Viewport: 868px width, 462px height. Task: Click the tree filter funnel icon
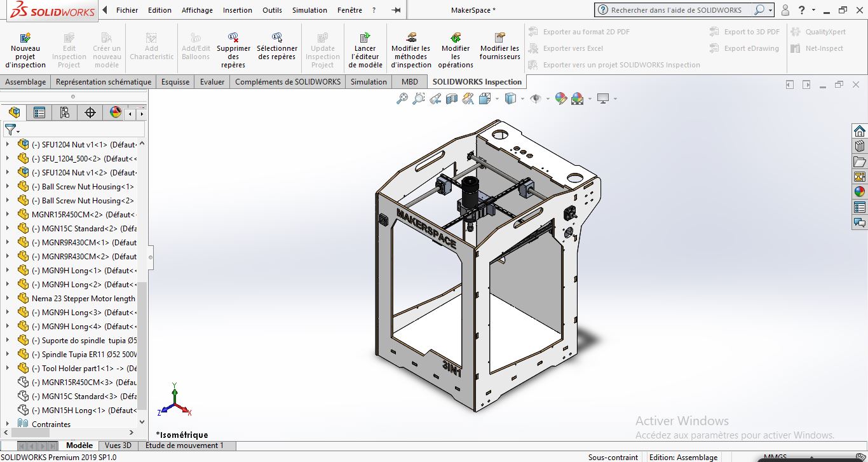pos(10,130)
